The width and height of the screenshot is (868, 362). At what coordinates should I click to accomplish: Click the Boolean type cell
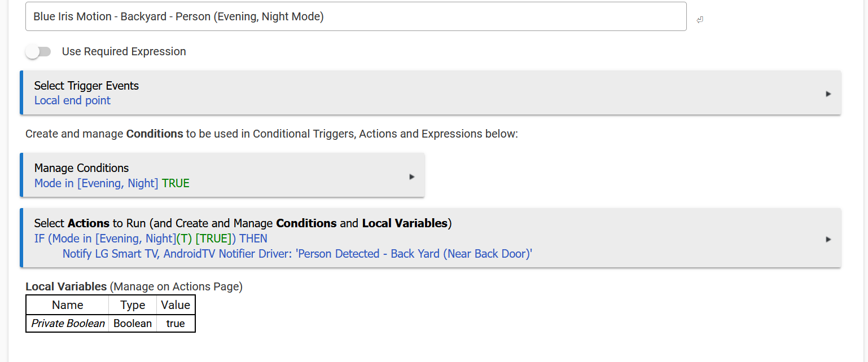tap(133, 324)
